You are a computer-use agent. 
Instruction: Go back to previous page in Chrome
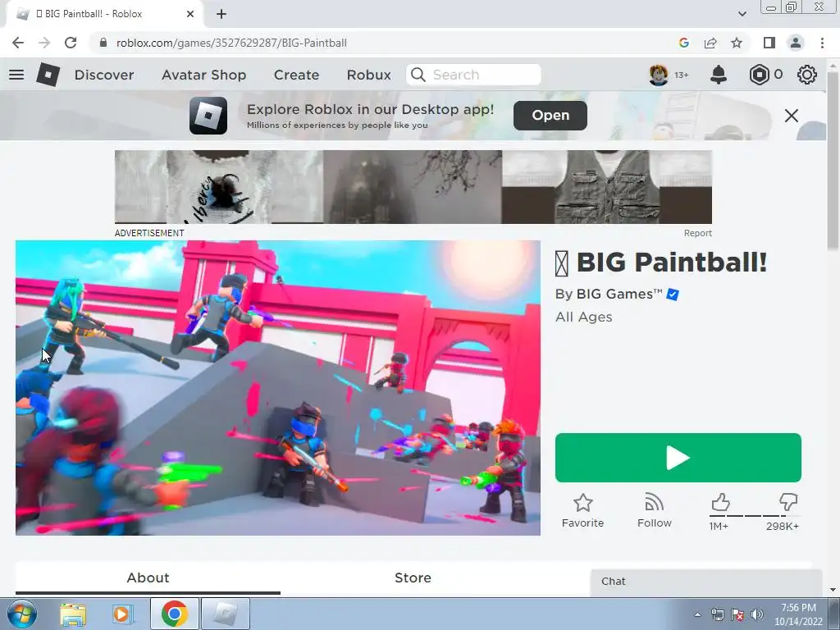pos(18,43)
